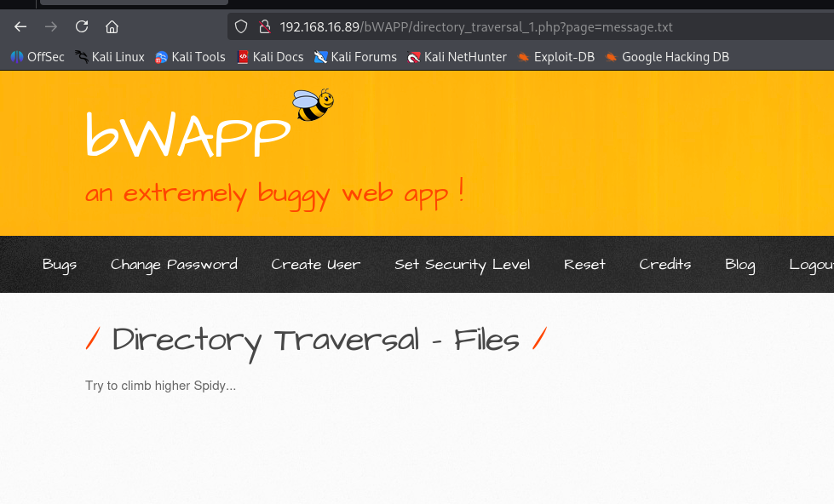Open the Kali Forums bookmark

pyautogui.click(x=355, y=57)
